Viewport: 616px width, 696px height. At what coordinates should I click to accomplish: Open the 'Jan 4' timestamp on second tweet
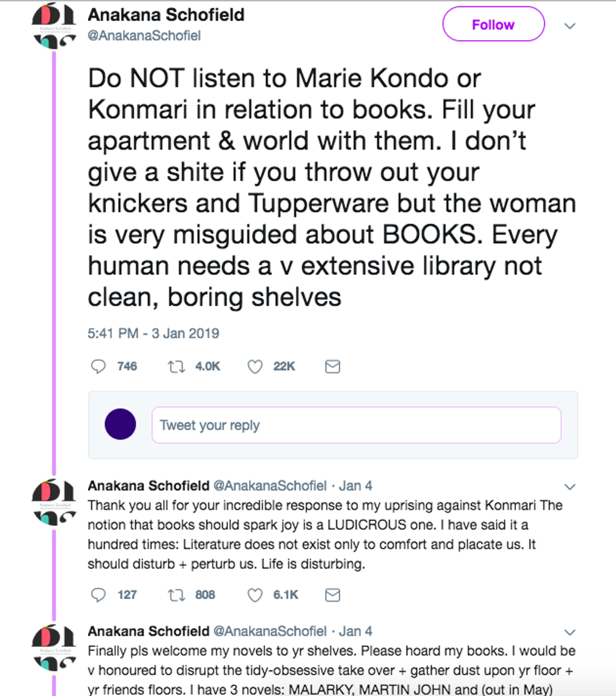pos(356,486)
